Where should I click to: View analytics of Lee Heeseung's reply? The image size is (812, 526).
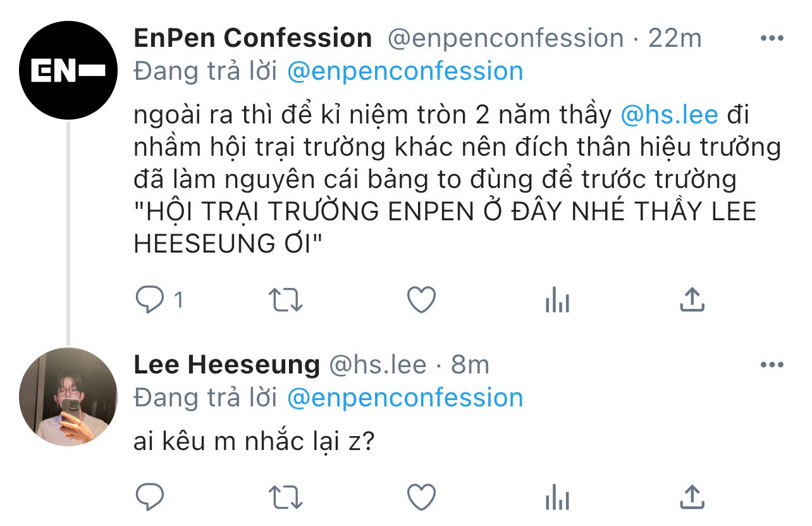coord(557,498)
